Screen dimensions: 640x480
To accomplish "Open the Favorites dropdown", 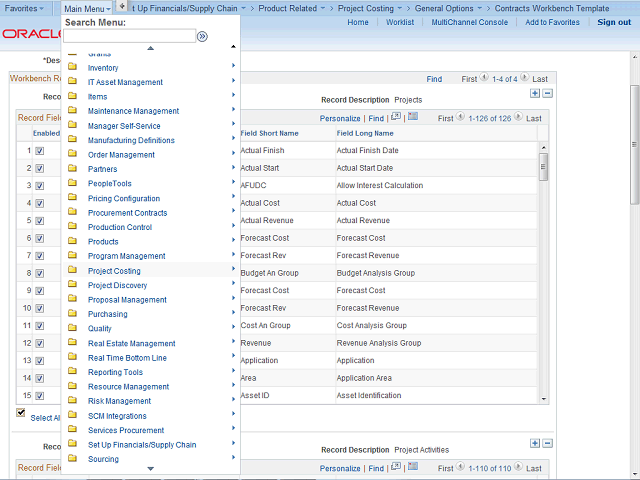I will click(24, 8).
